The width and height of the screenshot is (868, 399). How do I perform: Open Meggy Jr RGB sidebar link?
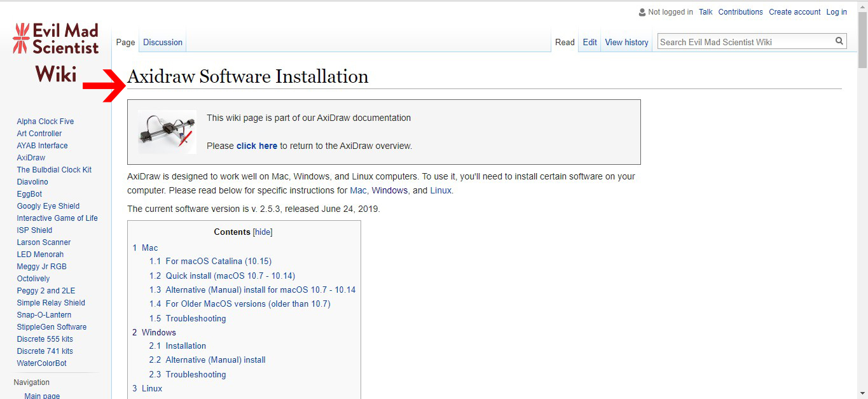[41, 267]
